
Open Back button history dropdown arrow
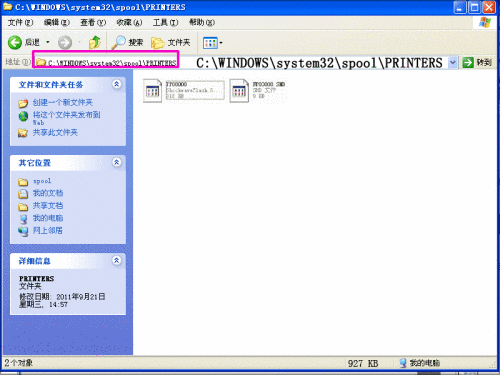click(48, 42)
